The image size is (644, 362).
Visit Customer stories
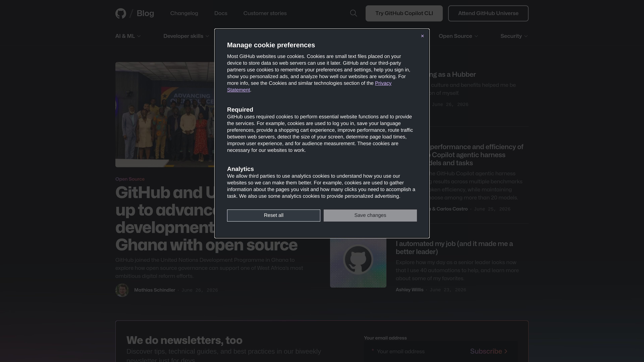[x=265, y=13]
